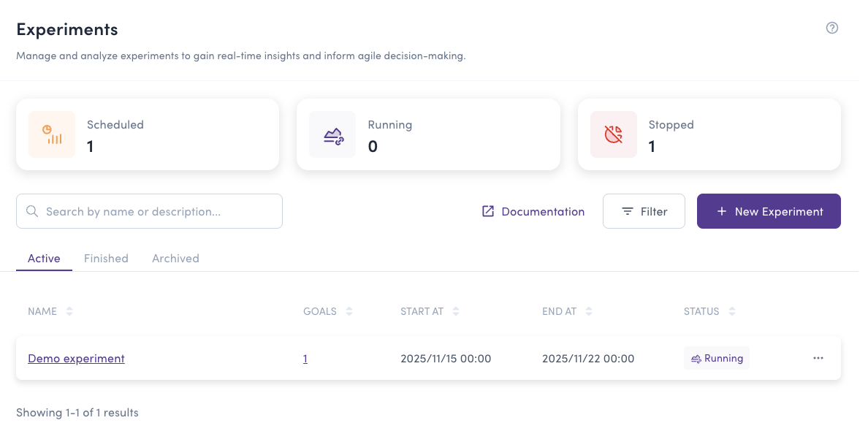Click the help question mark icon
The image size is (868, 442).
pos(831,28)
